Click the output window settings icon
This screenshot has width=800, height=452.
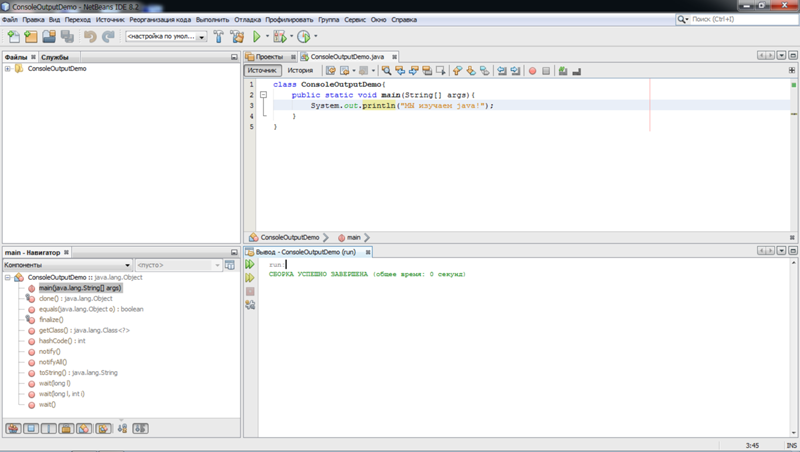[x=249, y=305]
